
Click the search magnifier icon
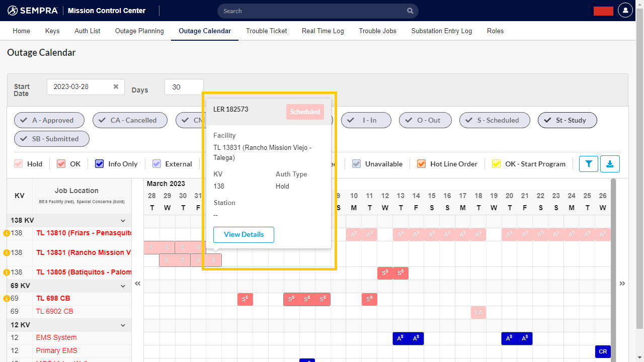point(410,11)
